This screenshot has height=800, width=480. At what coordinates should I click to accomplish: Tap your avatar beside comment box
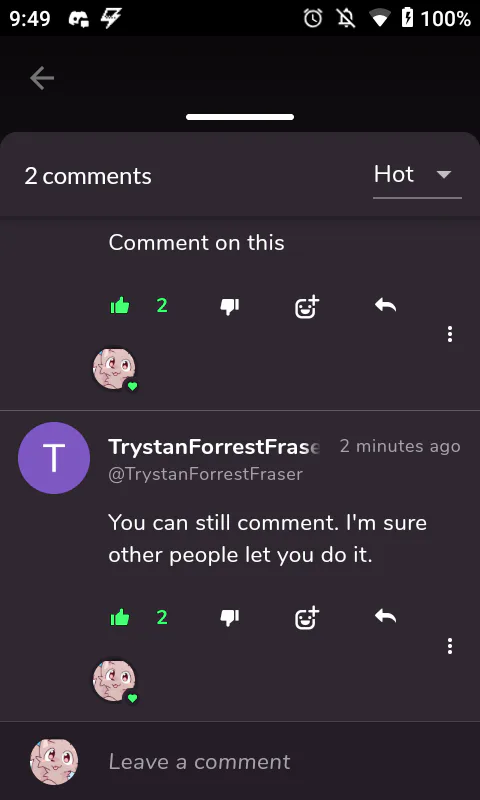coord(54,761)
